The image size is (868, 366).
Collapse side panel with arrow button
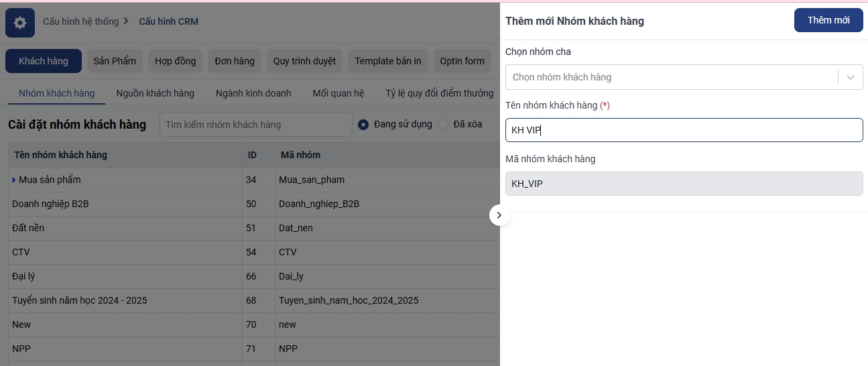pos(500,215)
